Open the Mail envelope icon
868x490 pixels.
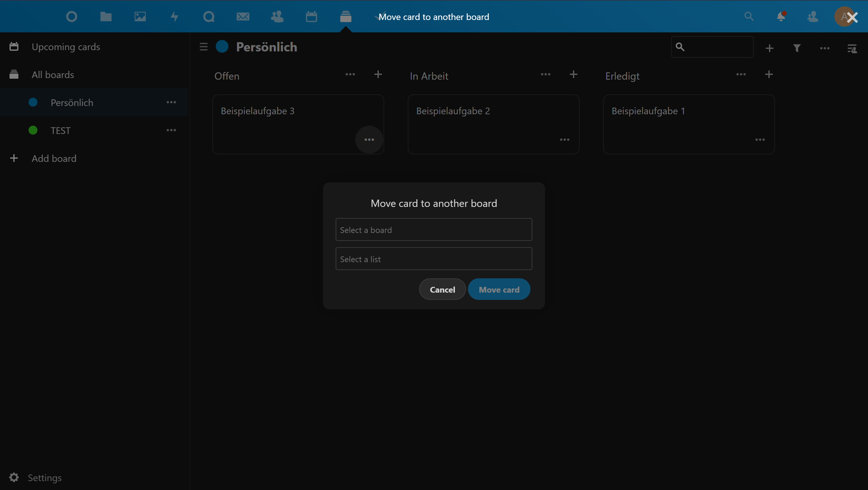[243, 17]
